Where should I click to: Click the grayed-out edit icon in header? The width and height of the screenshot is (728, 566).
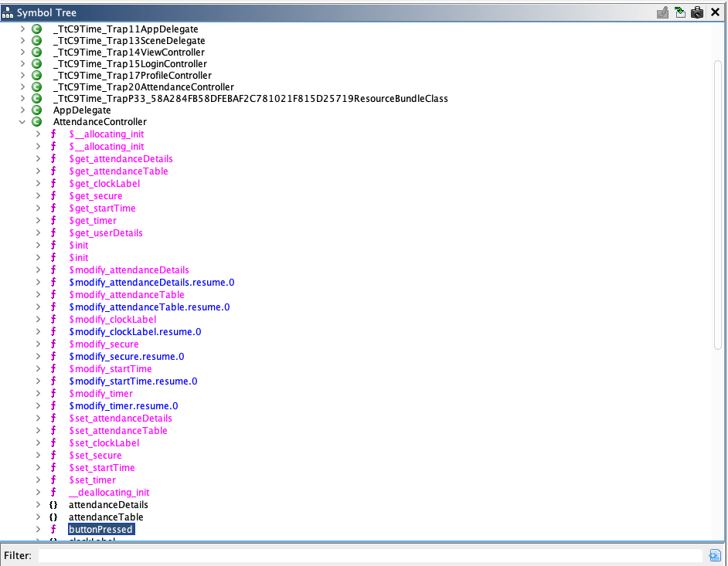point(662,12)
